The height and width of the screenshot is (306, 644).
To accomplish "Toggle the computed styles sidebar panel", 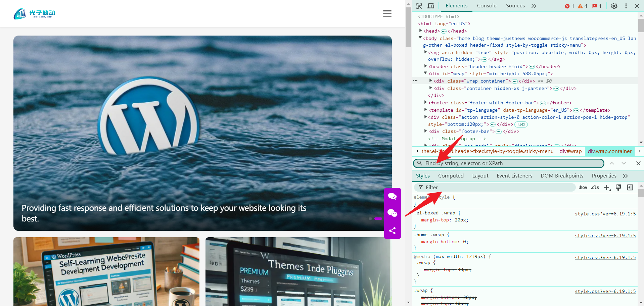I will click(630, 187).
